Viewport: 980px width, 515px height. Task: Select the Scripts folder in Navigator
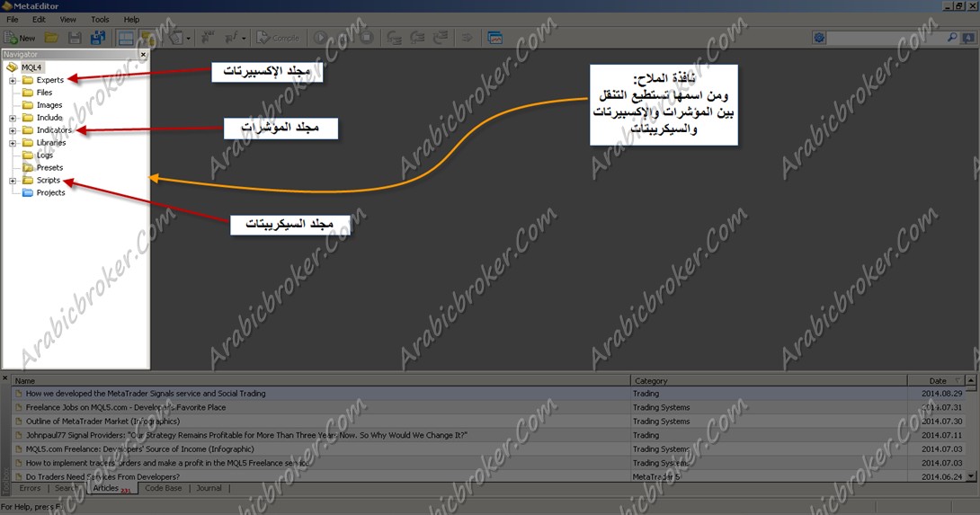click(x=49, y=180)
